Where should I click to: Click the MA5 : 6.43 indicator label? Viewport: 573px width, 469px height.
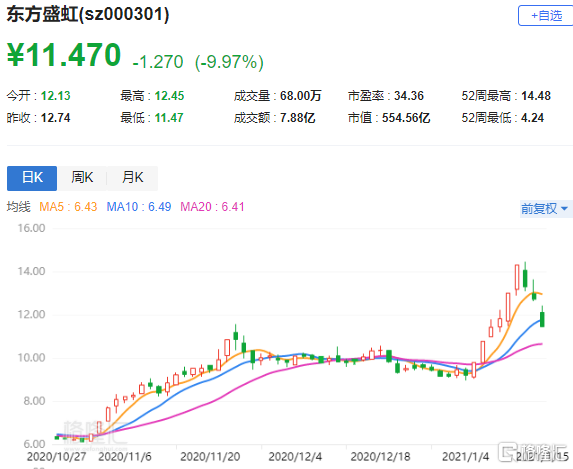pyautogui.click(x=68, y=207)
